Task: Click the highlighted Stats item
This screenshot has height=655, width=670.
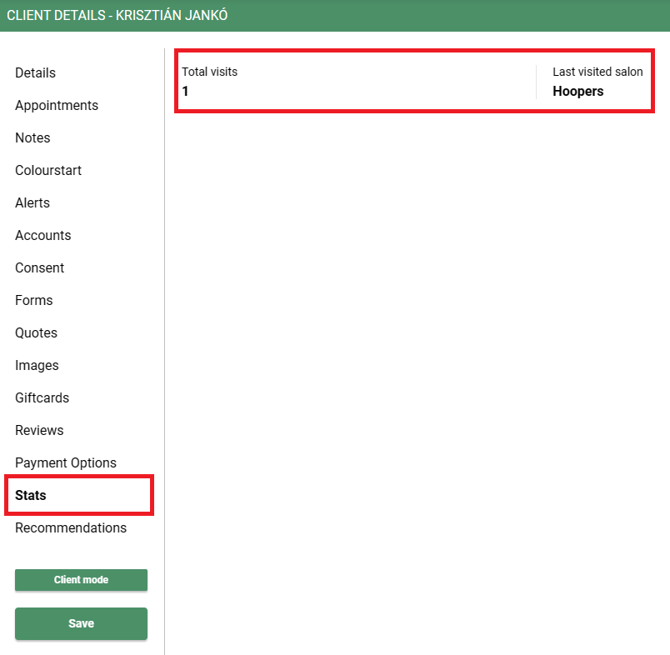Action: point(31,496)
